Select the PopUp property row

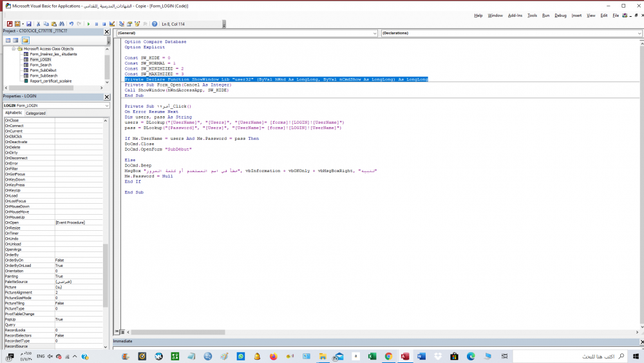pyautogui.click(x=53, y=319)
